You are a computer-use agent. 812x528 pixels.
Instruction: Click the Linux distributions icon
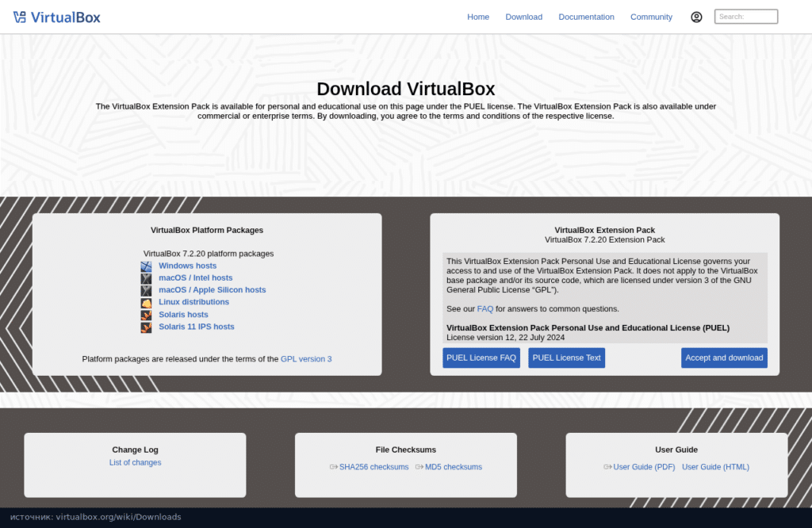(147, 303)
